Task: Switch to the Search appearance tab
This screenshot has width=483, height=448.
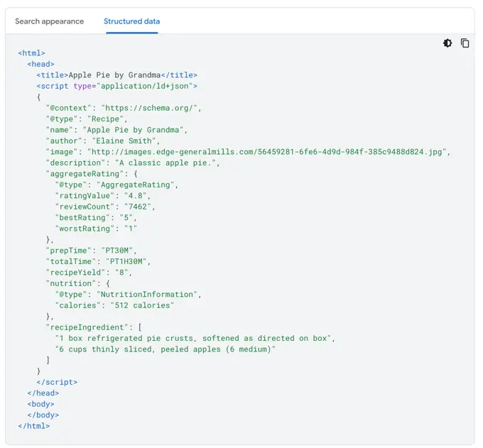Action: tap(50, 21)
